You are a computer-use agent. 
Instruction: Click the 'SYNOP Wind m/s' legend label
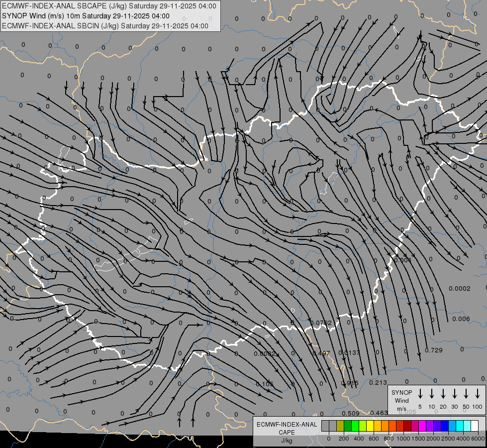[401, 400]
